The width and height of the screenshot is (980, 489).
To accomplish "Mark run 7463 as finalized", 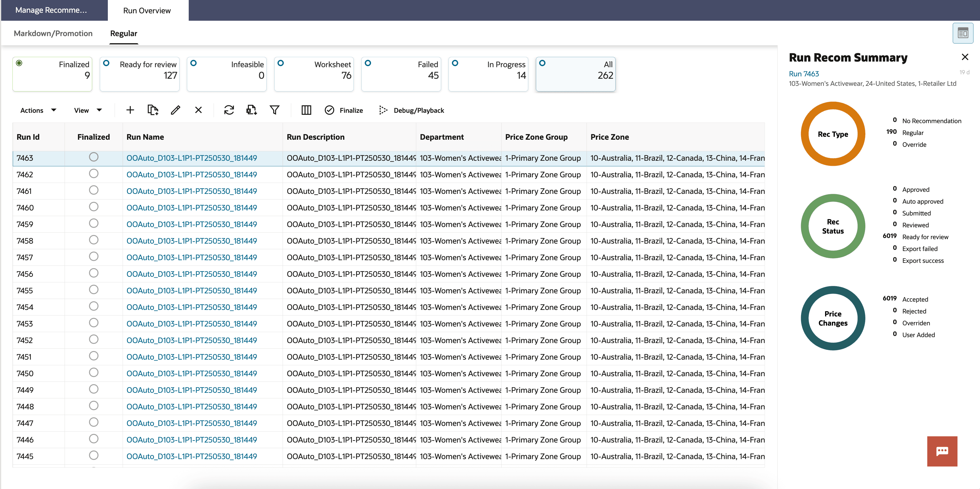I will point(93,157).
